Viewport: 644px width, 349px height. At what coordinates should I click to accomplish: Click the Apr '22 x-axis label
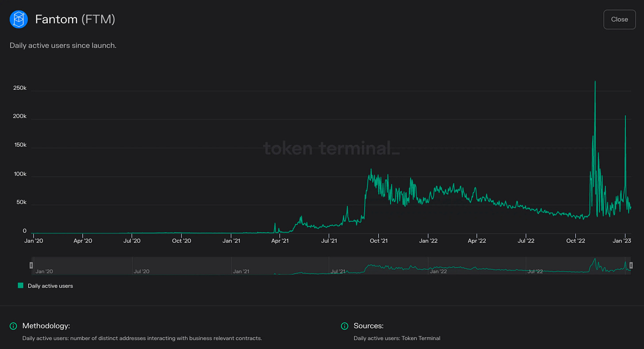476,241
